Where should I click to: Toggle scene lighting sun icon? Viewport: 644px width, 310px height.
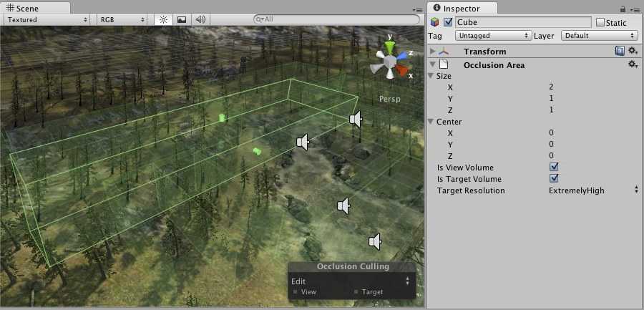163,20
